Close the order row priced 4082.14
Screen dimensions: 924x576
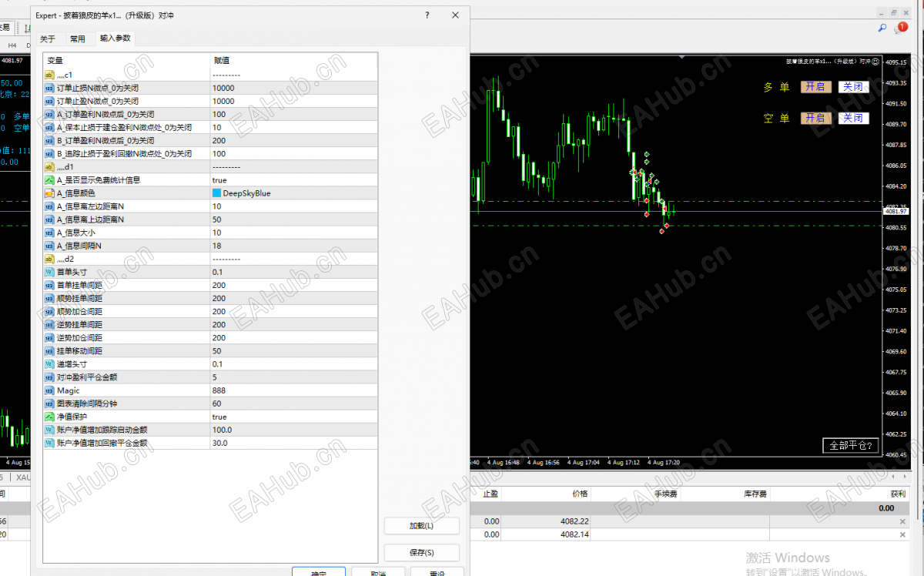click(902, 534)
